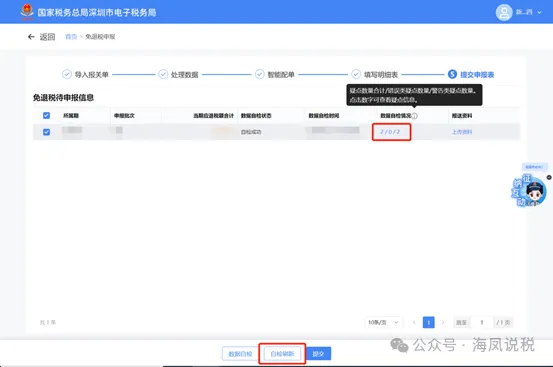Click the 自检刷新 button
This screenshot has height=367, width=553.
282,354
